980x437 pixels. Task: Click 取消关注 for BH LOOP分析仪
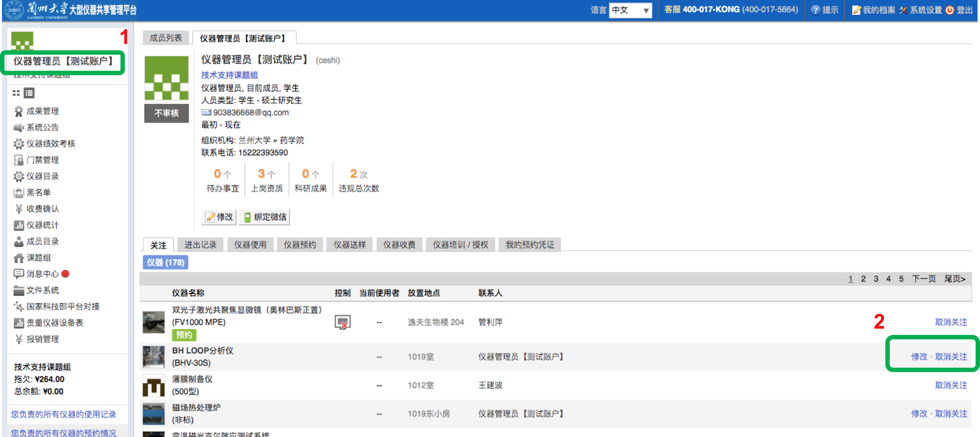point(951,357)
